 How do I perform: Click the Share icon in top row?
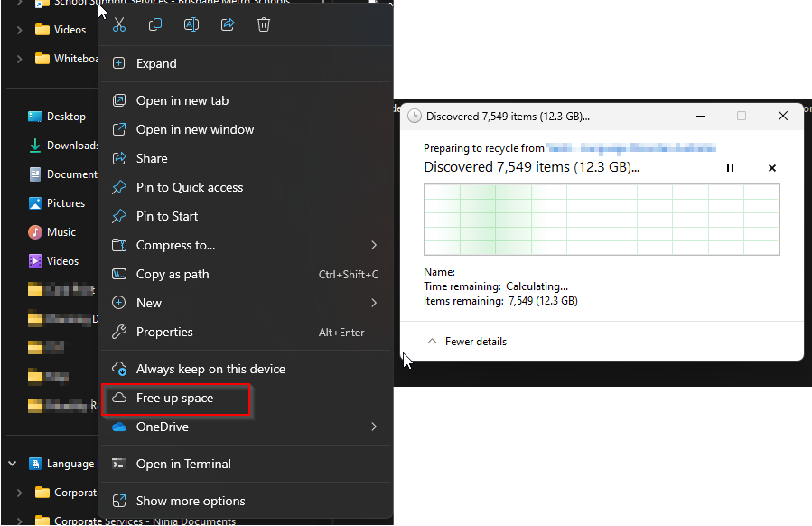point(228,25)
